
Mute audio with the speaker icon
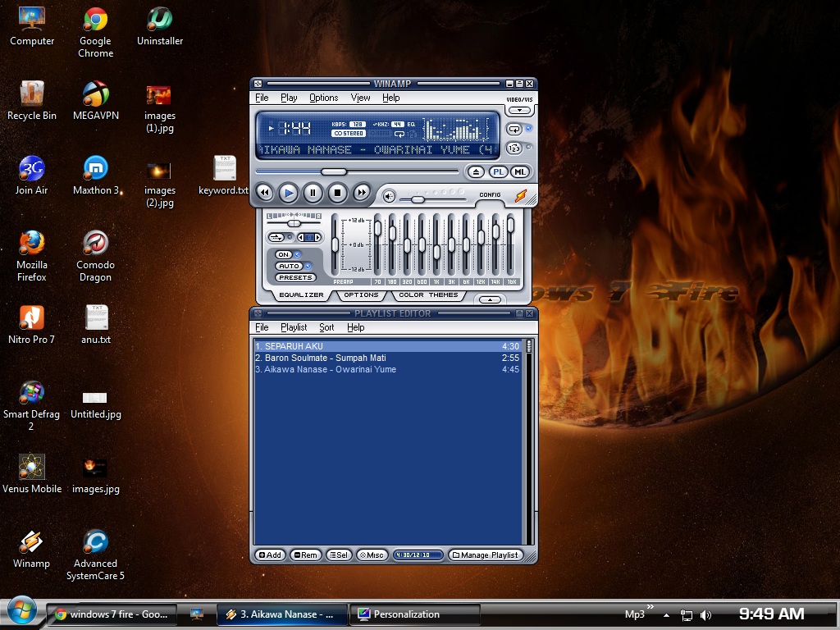tap(389, 197)
